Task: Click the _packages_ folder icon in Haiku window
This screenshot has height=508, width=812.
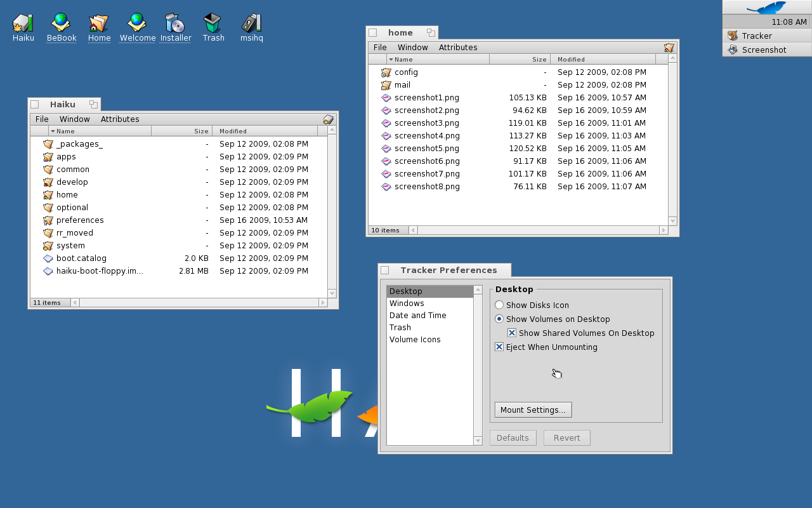Action: (48, 144)
